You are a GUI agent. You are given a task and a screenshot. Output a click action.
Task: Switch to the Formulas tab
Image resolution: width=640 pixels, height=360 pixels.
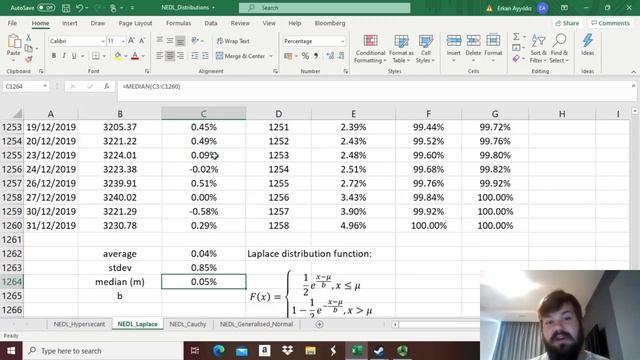(178, 23)
